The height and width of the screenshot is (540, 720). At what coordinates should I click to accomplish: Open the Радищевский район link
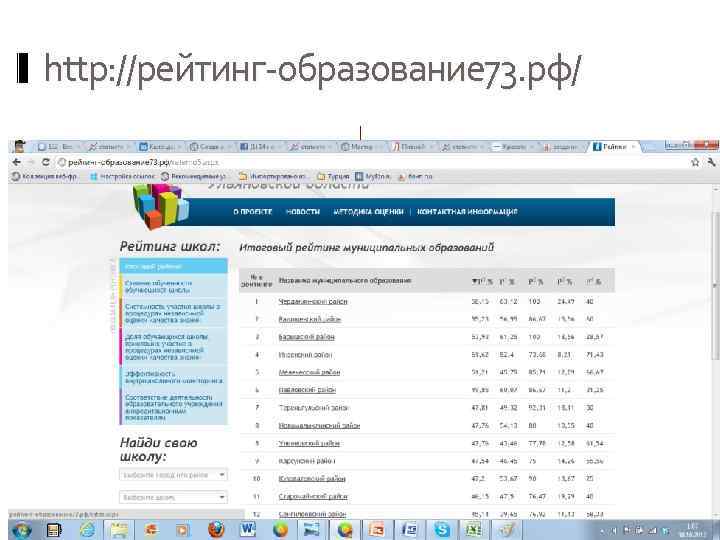tap(309, 319)
